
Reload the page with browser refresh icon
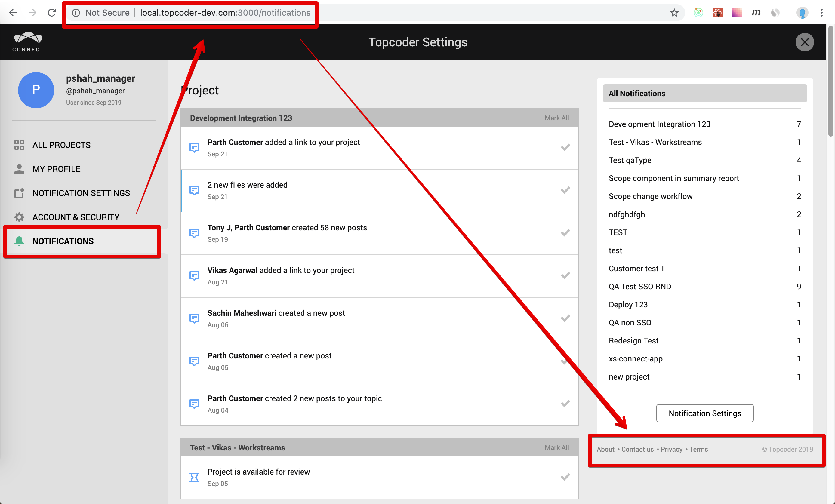[x=51, y=13]
